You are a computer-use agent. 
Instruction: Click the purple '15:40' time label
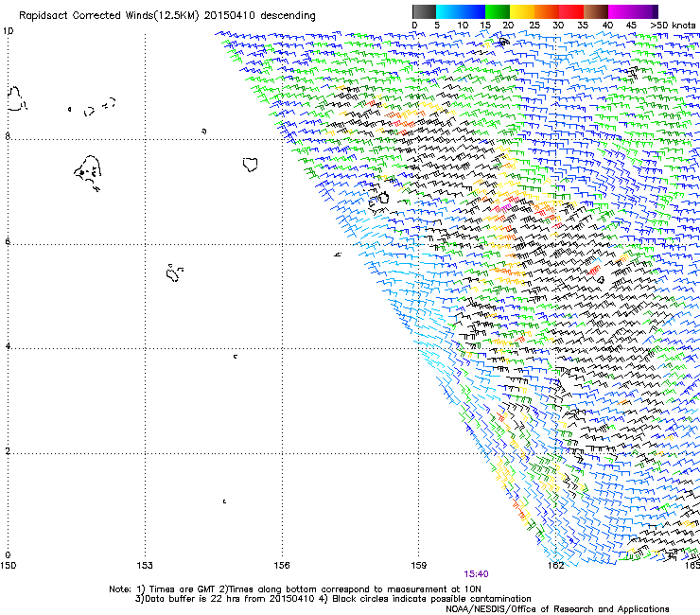pyautogui.click(x=476, y=574)
